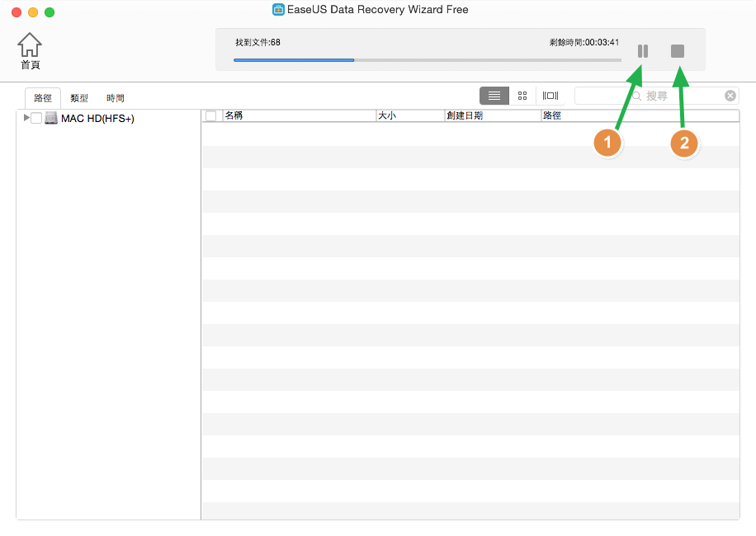The width and height of the screenshot is (756, 536).
Task: Open the 時間 tab
Action: [116, 98]
